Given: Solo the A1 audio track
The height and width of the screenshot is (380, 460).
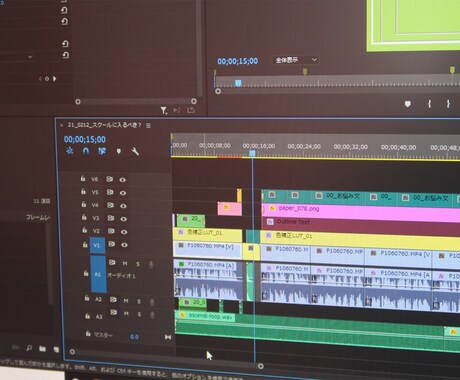Looking at the screenshot, I should coord(138,264).
